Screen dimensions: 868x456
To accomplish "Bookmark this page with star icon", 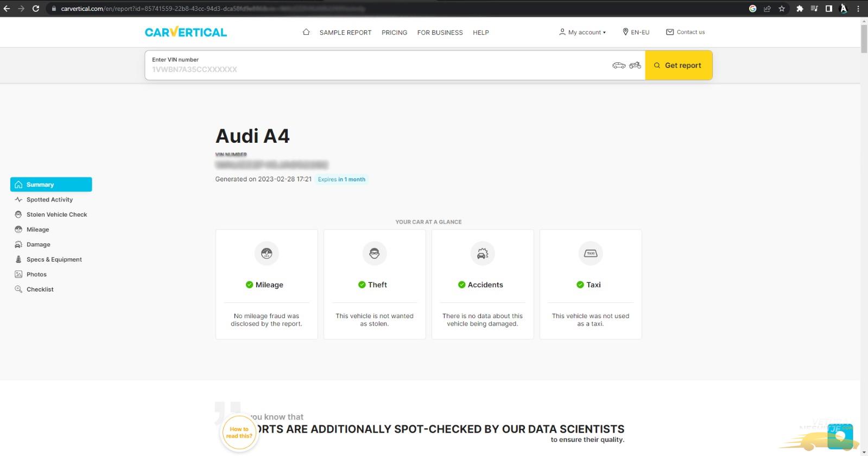I will point(782,9).
